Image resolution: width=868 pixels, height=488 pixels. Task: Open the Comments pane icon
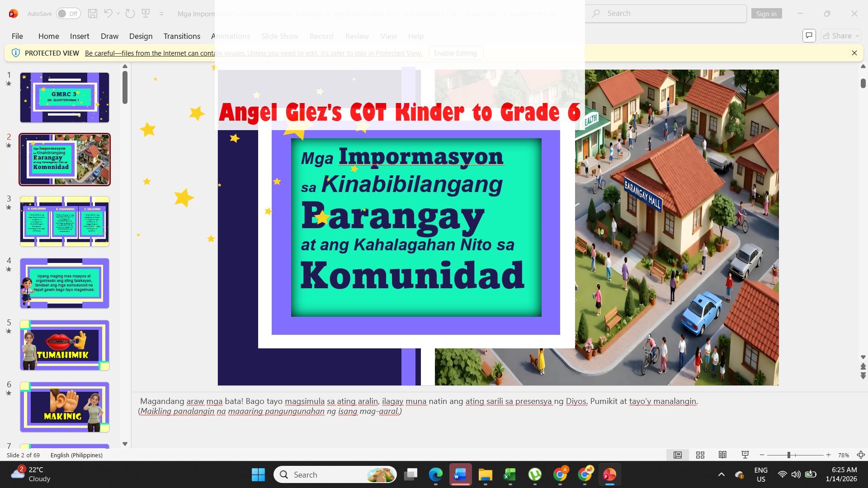coord(809,36)
